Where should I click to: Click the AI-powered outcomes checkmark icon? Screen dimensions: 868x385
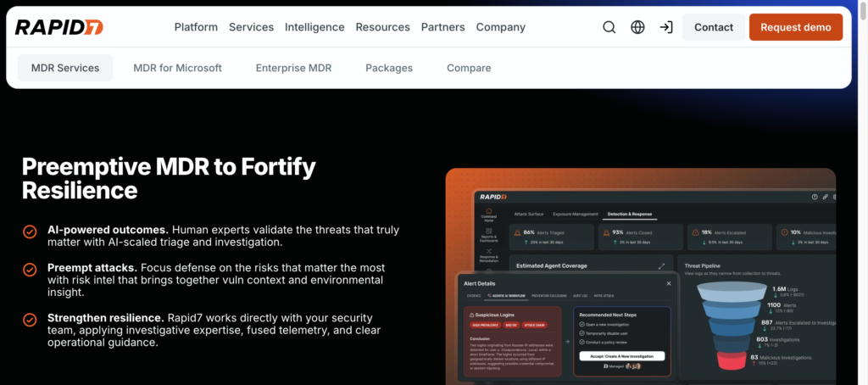30,232
